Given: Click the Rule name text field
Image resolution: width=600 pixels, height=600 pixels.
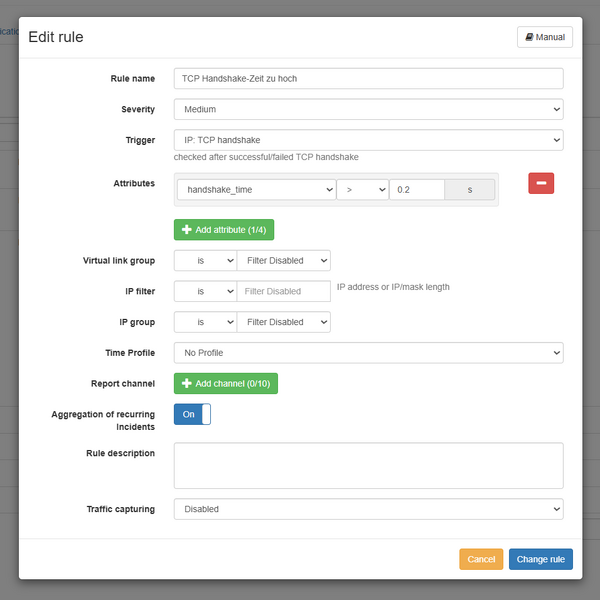Looking at the screenshot, I should (368, 78).
